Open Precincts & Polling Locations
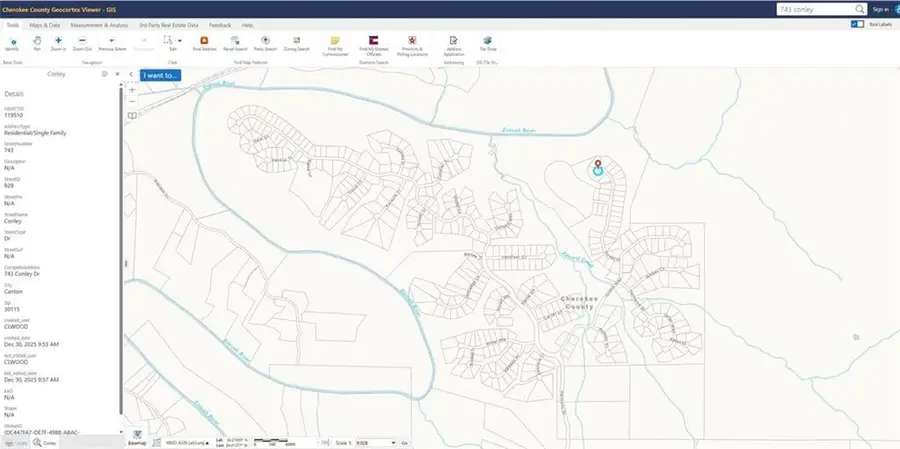This screenshot has height=449, width=900. (x=412, y=45)
